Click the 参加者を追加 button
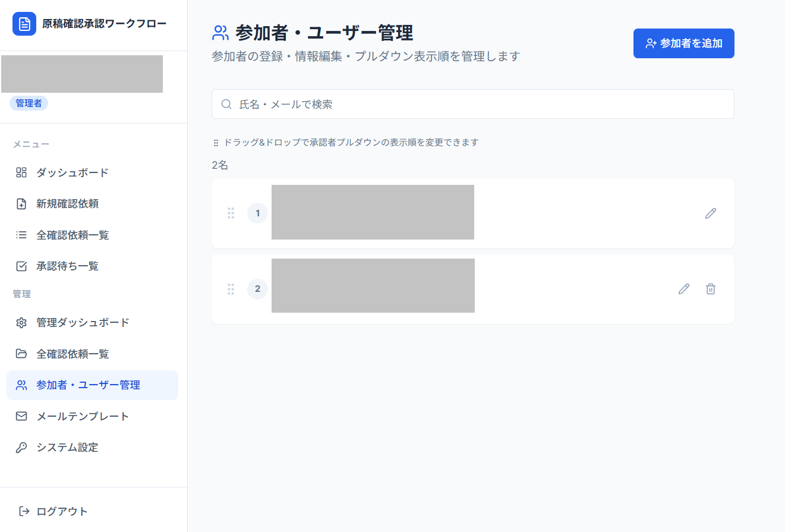785x532 pixels. coord(684,43)
